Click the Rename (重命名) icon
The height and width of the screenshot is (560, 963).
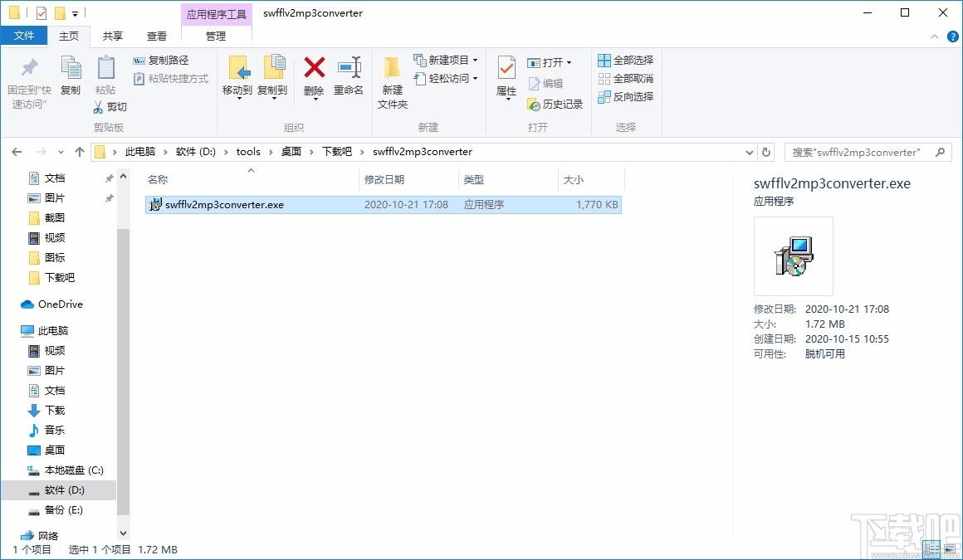click(x=349, y=67)
